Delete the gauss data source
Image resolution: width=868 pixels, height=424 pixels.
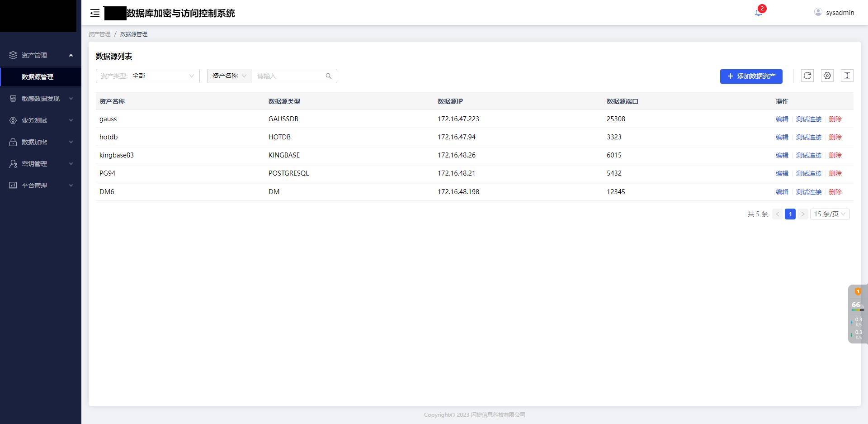tap(835, 119)
